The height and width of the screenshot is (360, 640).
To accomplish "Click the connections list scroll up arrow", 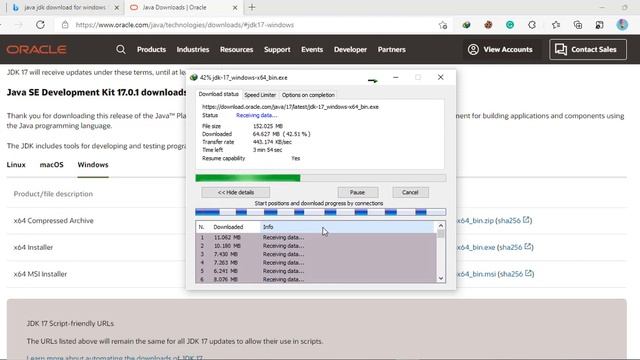I will 440,226.
